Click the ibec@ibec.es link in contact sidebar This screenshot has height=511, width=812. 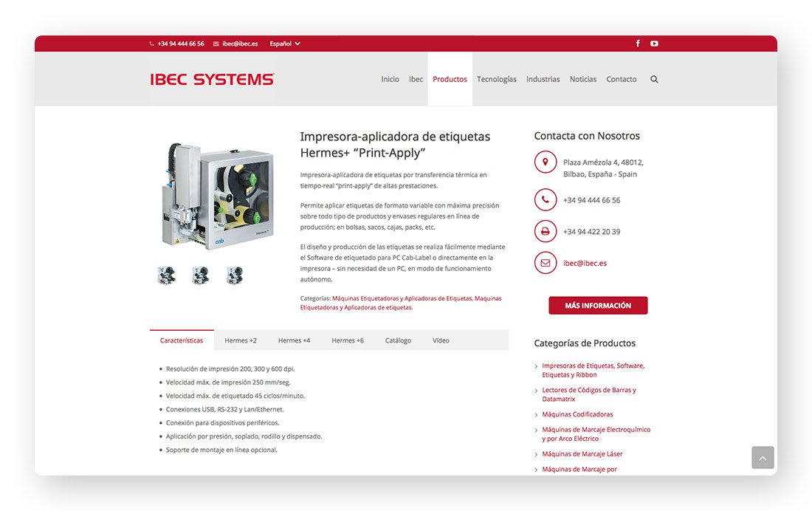click(585, 264)
